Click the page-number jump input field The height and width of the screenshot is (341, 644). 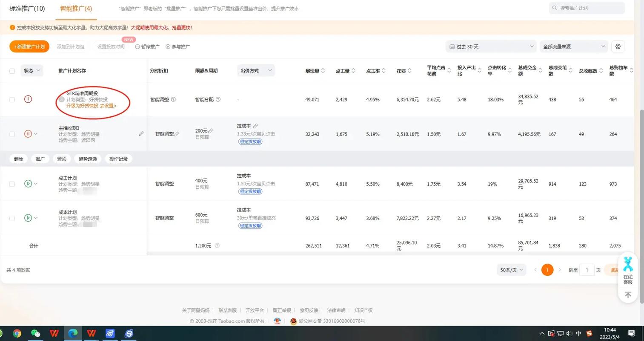pyautogui.click(x=587, y=270)
